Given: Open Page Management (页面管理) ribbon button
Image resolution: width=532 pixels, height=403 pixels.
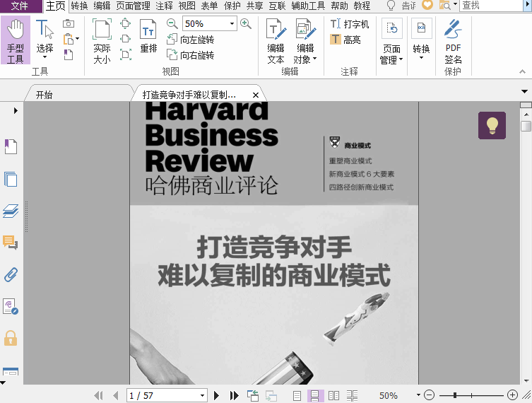Looking at the screenshot, I should (x=391, y=42).
